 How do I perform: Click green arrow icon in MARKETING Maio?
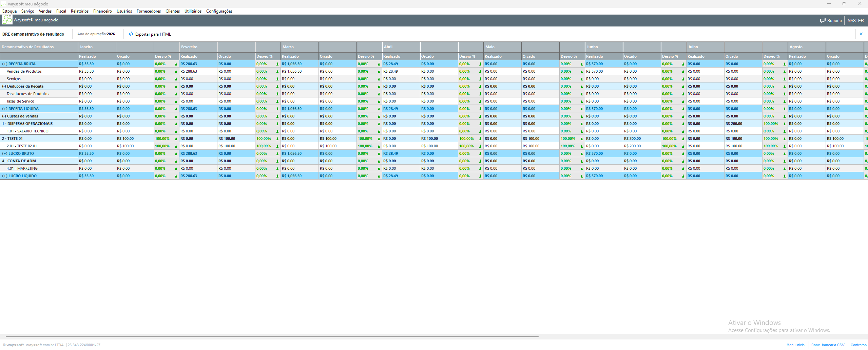pos(582,168)
